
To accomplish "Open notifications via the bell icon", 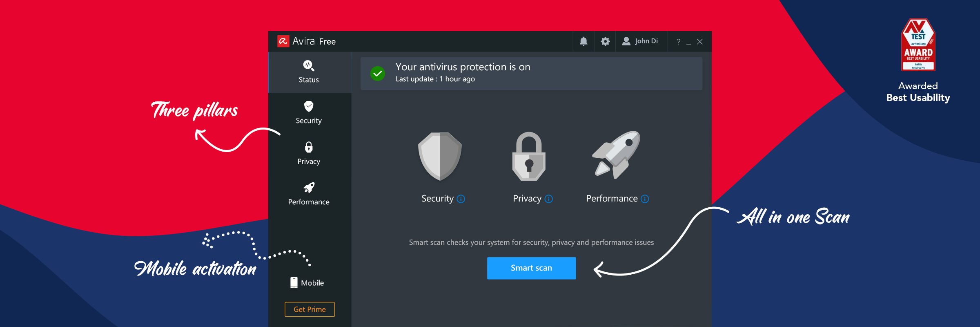I will [583, 41].
